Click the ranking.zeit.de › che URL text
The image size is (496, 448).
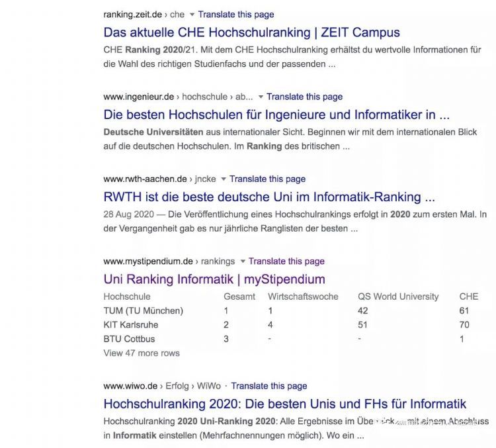pos(144,15)
